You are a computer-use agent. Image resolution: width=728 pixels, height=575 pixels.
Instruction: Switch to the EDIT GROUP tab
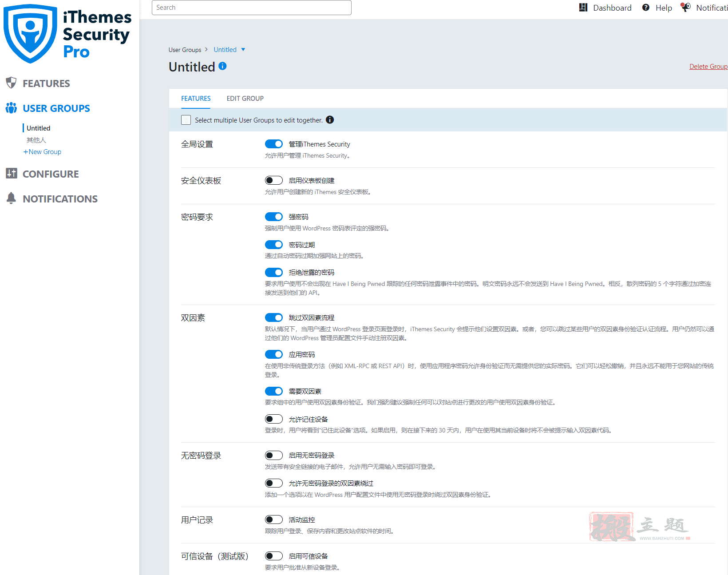(x=245, y=98)
